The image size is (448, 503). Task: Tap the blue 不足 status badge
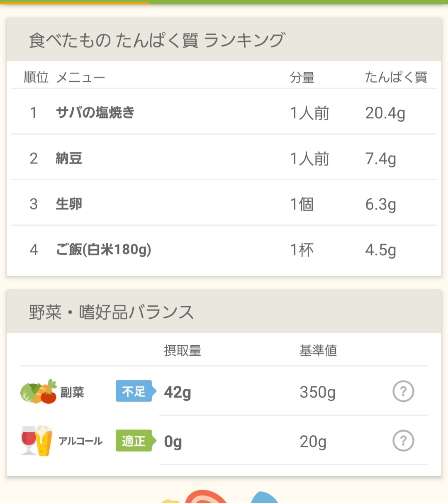(x=135, y=391)
